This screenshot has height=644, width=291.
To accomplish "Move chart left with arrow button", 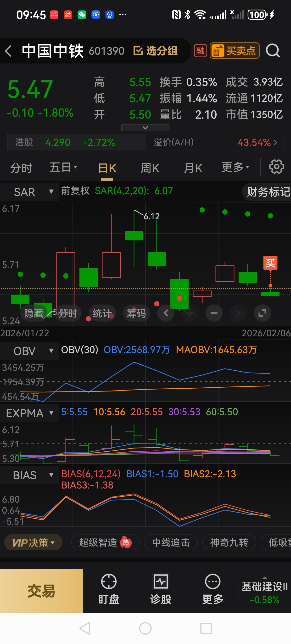I will point(166,313).
